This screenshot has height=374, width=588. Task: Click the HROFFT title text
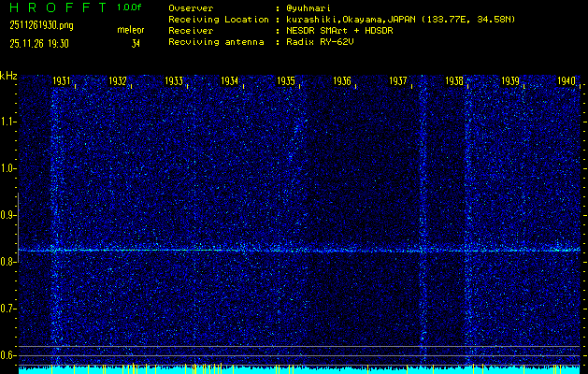click(x=58, y=7)
